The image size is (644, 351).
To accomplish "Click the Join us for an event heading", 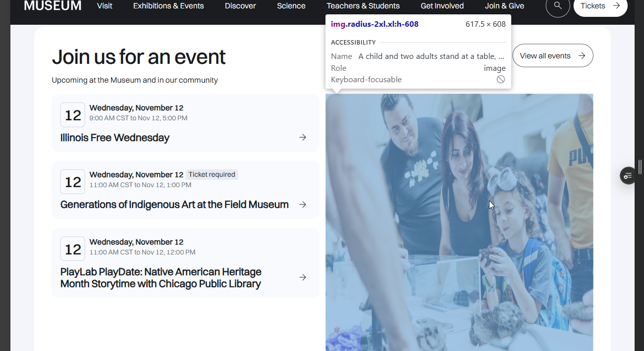I will pos(139,57).
